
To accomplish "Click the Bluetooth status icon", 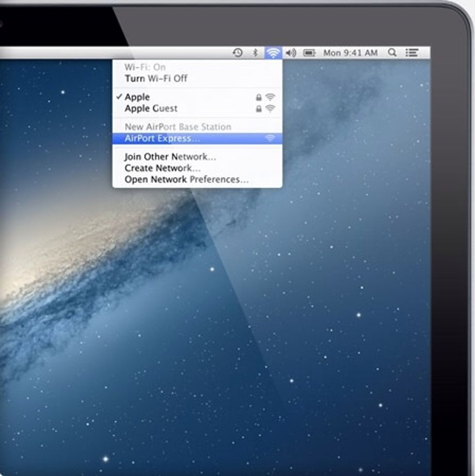I will coord(255,53).
